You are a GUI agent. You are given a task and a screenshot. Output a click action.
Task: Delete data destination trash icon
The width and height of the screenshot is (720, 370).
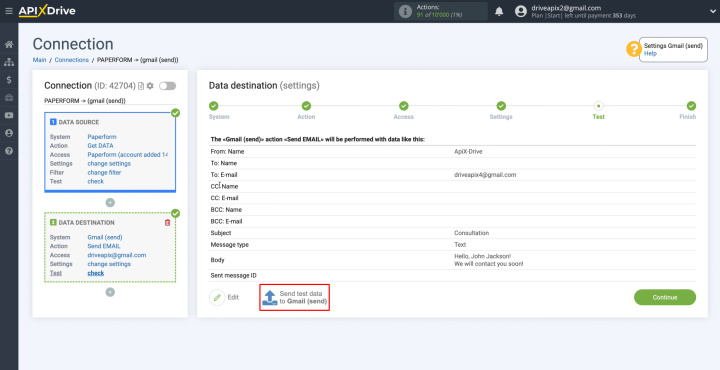point(167,223)
